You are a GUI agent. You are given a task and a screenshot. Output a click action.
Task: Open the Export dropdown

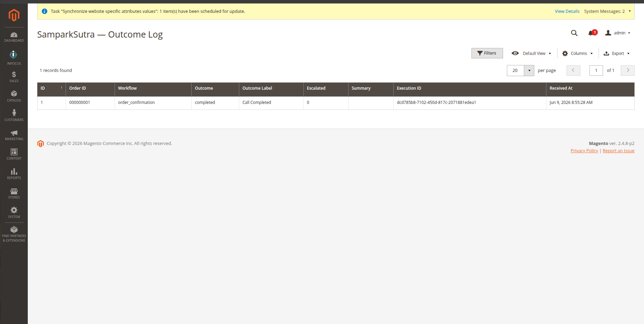[617, 54]
